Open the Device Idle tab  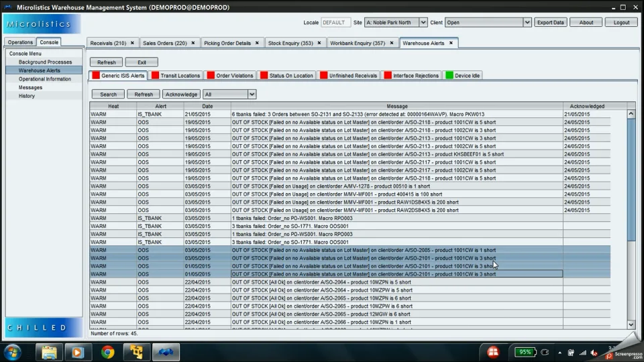pos(463,76)
